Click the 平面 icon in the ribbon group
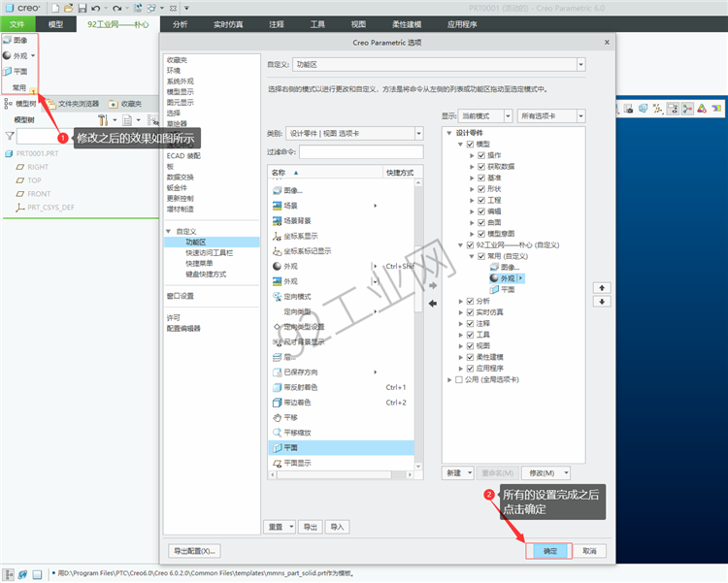Image resolution: width=728 pixels, height=583 pixels. pyautogui.click(x=8, y=72)
